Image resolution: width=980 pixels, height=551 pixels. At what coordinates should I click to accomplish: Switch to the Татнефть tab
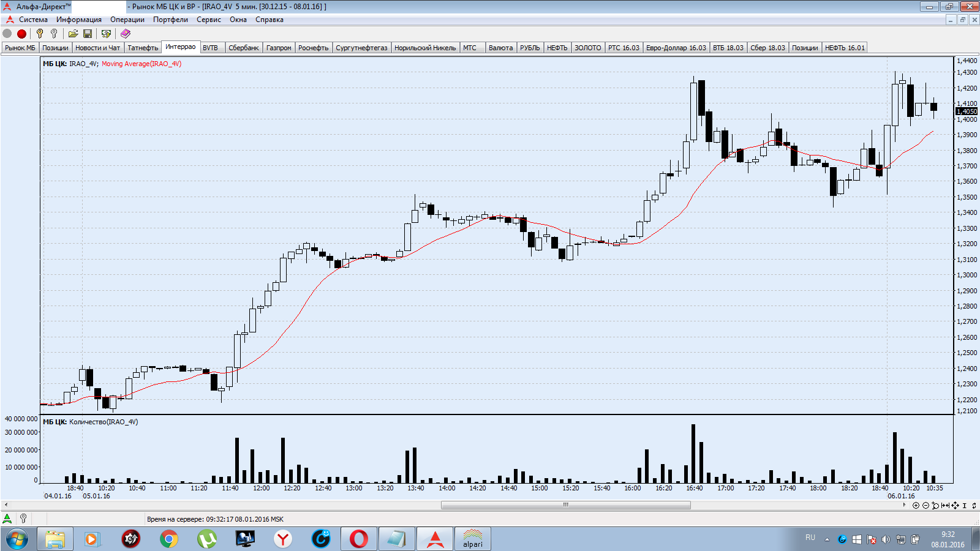pos(143,48)
